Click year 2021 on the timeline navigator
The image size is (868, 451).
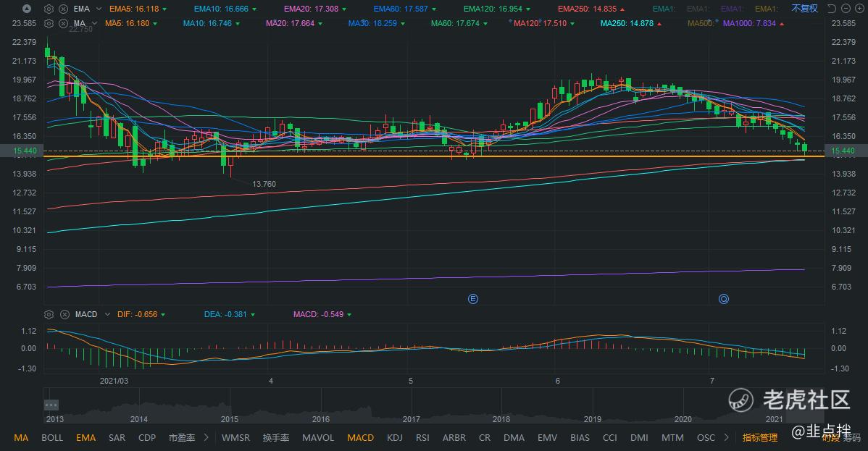click(774, 419)
